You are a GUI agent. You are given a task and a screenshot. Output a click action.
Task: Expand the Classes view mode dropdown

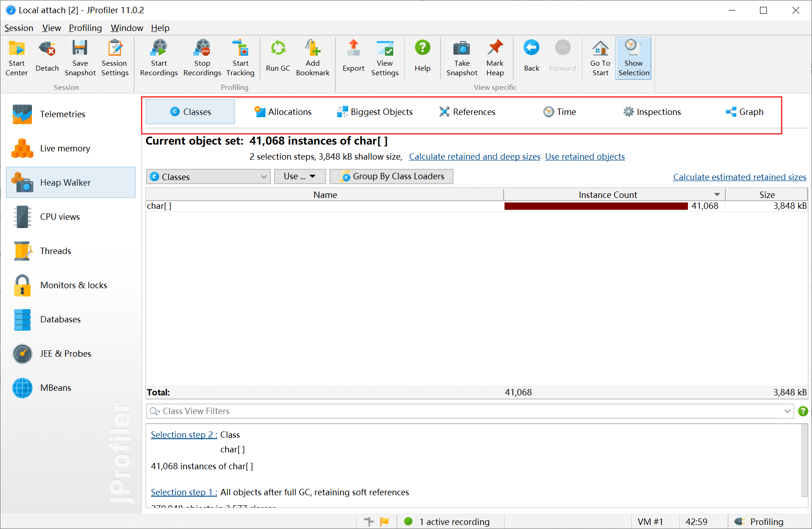tap(208, 176)
